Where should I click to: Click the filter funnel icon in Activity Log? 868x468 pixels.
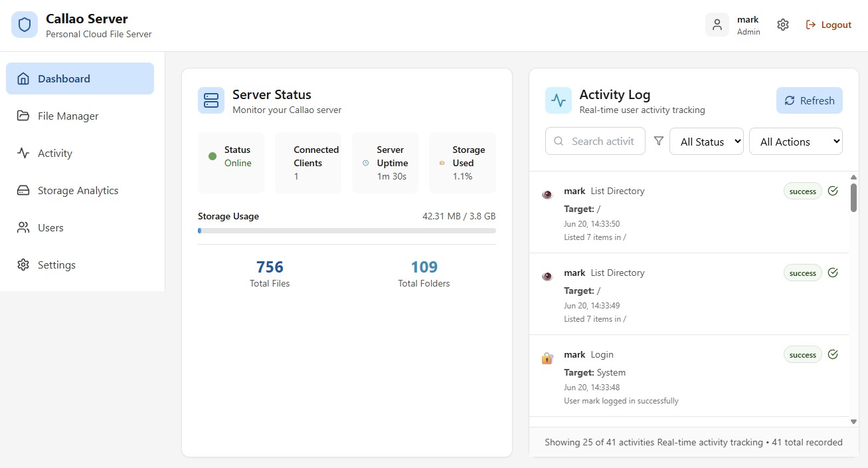point(659,141)
